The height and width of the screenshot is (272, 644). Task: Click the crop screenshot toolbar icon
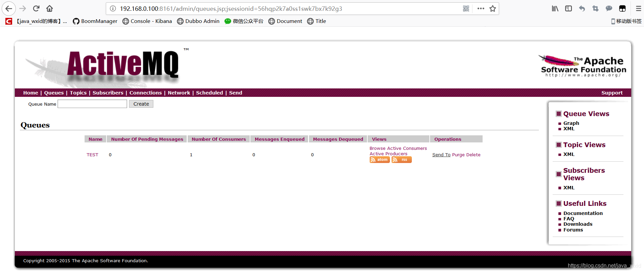click(595, 8)
